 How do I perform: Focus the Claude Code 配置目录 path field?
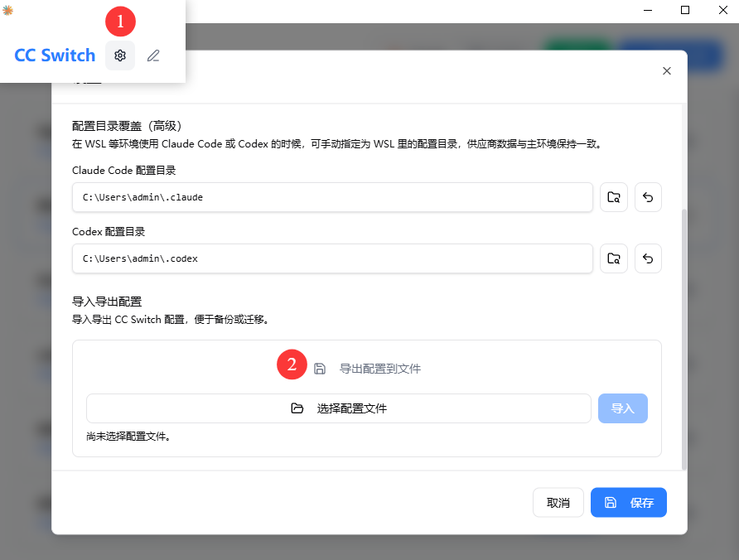[332, 197]
